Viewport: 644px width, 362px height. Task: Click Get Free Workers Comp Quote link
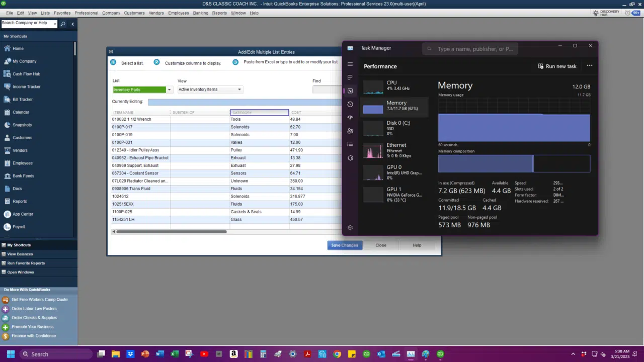[39, 300]
